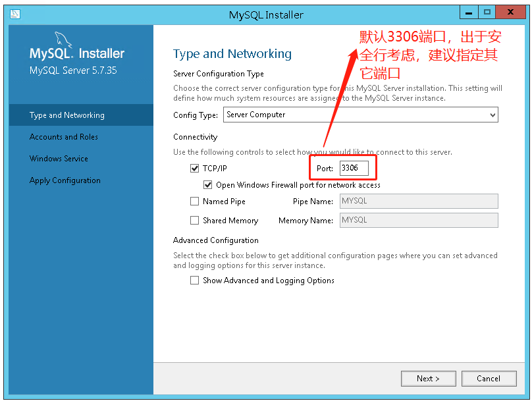Close the MySQL Installer window

pos(510,13)
